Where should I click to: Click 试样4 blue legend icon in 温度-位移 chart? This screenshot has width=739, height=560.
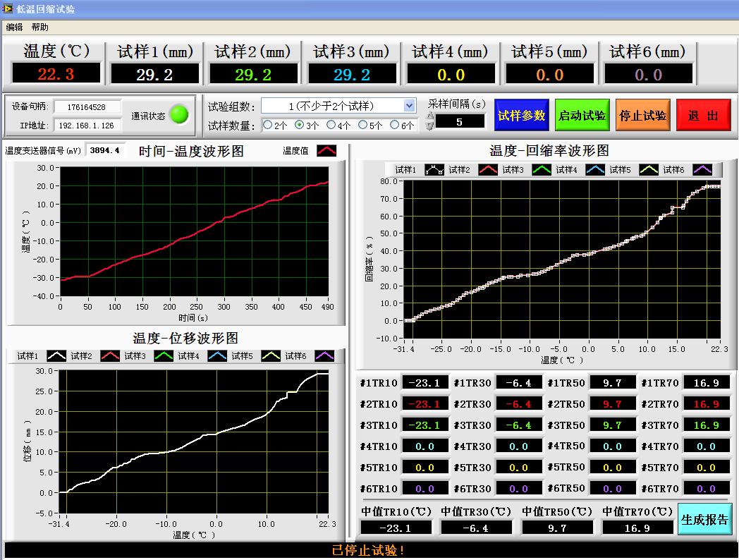[x=218, y=356]
